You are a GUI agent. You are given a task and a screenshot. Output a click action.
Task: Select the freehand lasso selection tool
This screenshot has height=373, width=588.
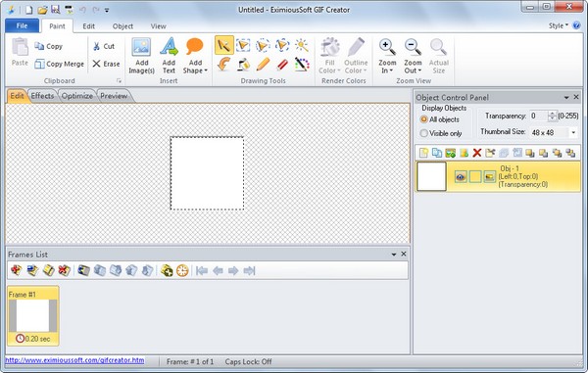point(282,46)
